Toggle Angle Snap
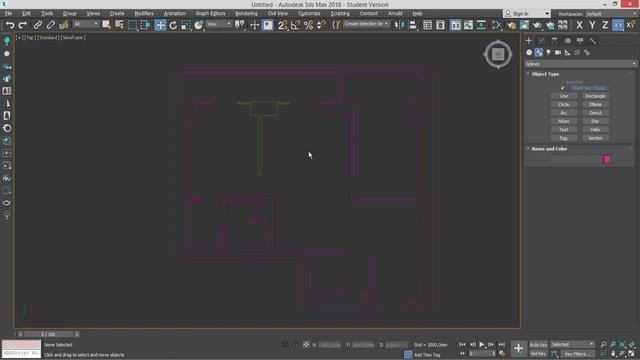 click(295, 25)
